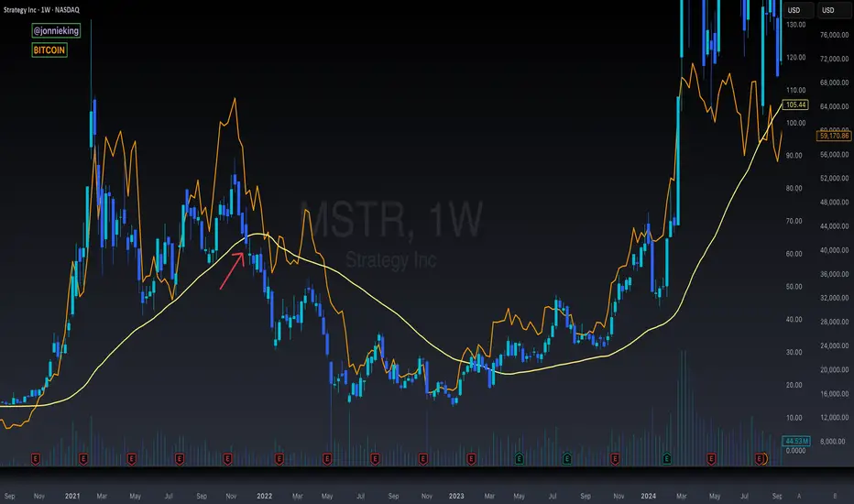This screenshot has width=854, height=504.
Task: Click the 2021 label on the time axis
Action: click(72, 496)
